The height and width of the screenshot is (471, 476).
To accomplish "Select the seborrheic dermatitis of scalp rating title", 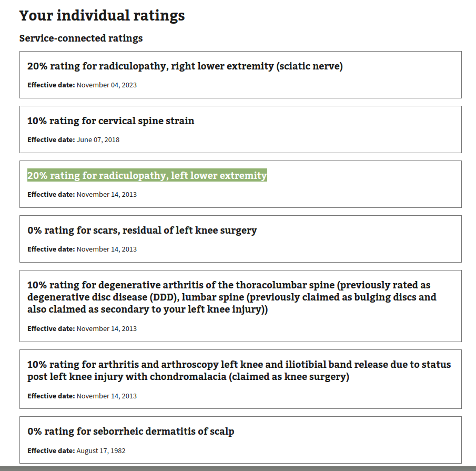I will pos(130,432).
